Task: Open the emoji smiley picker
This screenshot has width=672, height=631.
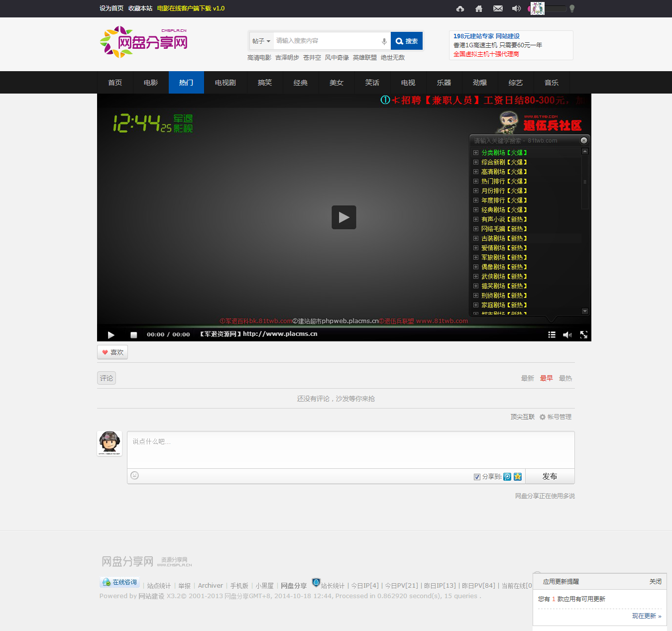Action: (x=134, y=476)
